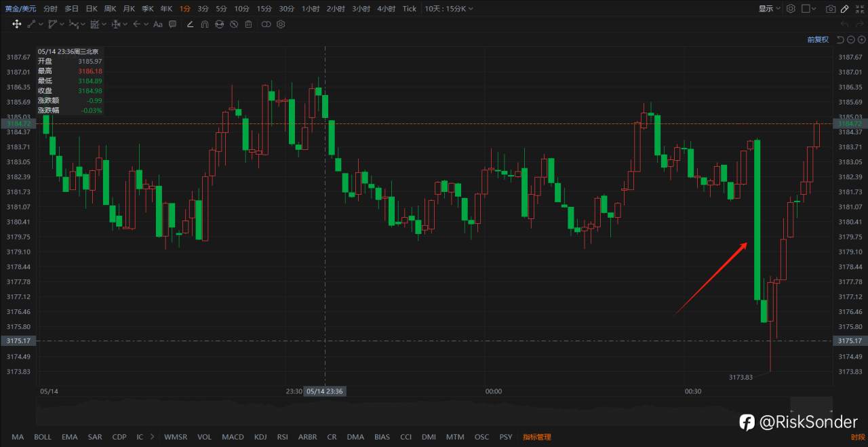Select the move/crosshair cursor tool

coord(16,24)
